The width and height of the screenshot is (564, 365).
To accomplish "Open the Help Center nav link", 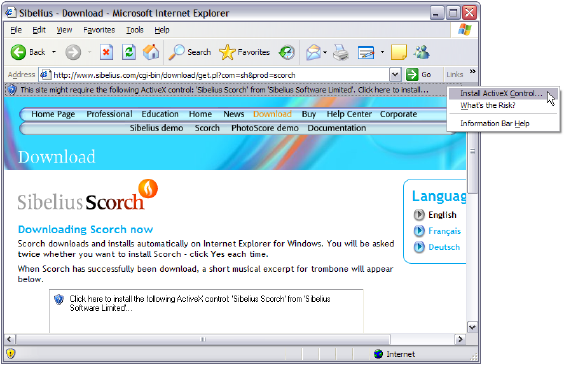I will click(x=349, y=114).
